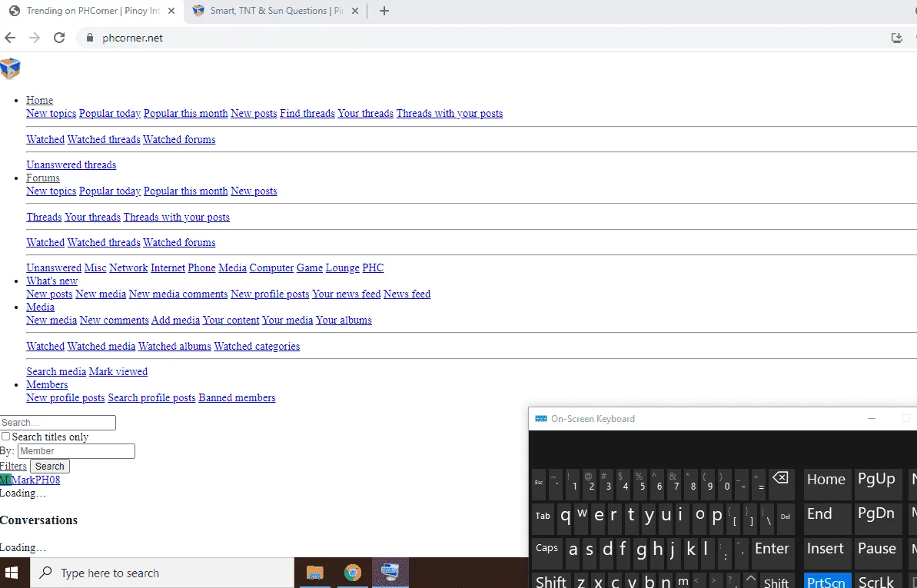
Task: Switch to the Smart, TNT & Sun Questions tab
Action: pos(276,11)
